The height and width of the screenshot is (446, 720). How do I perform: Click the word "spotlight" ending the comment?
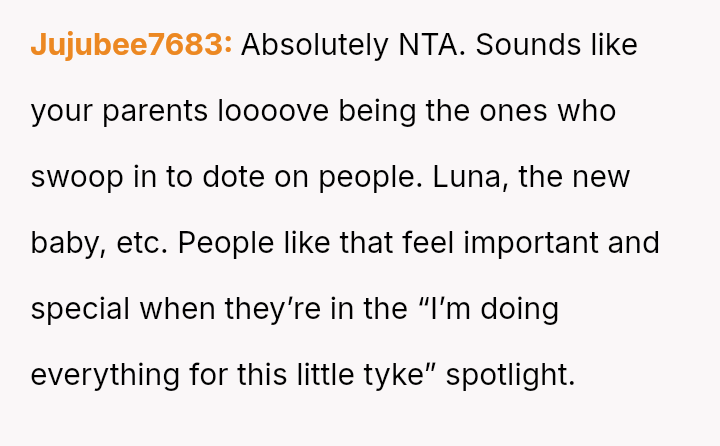[510, 375]
